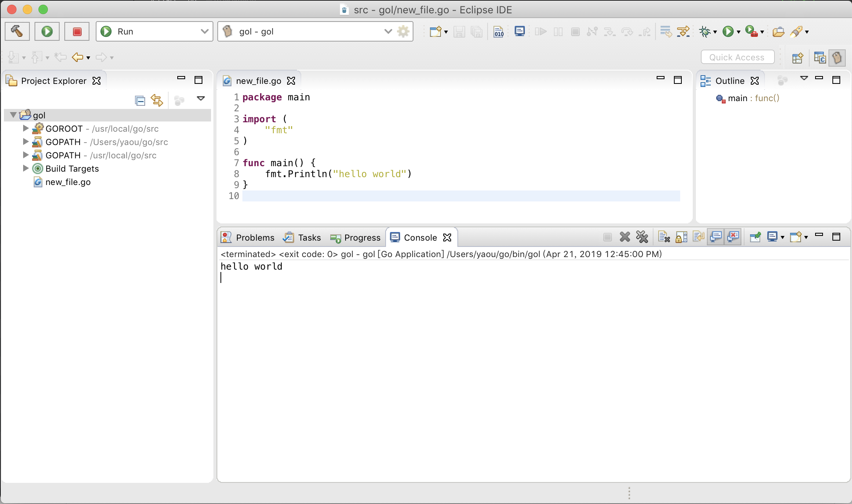Open launch configuration gear settings
Image resolution: width=852 pixels, height=504 pixels.
coord(403,31)
